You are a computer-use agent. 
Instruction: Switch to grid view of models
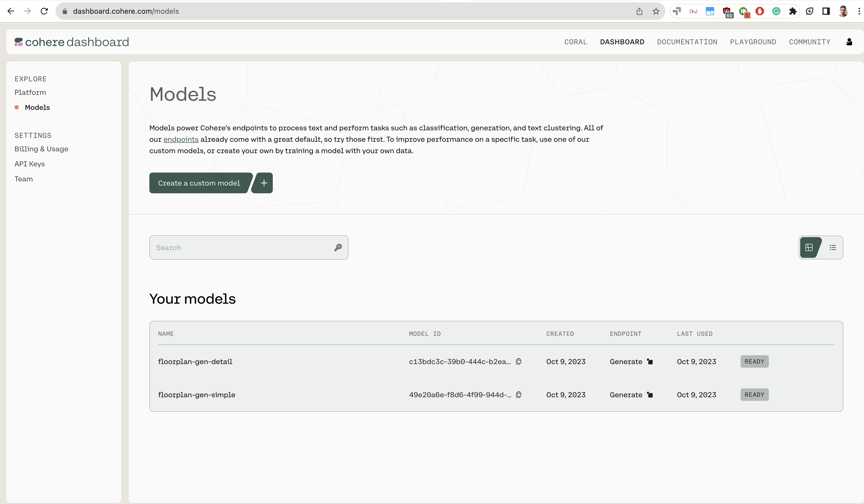809,247
